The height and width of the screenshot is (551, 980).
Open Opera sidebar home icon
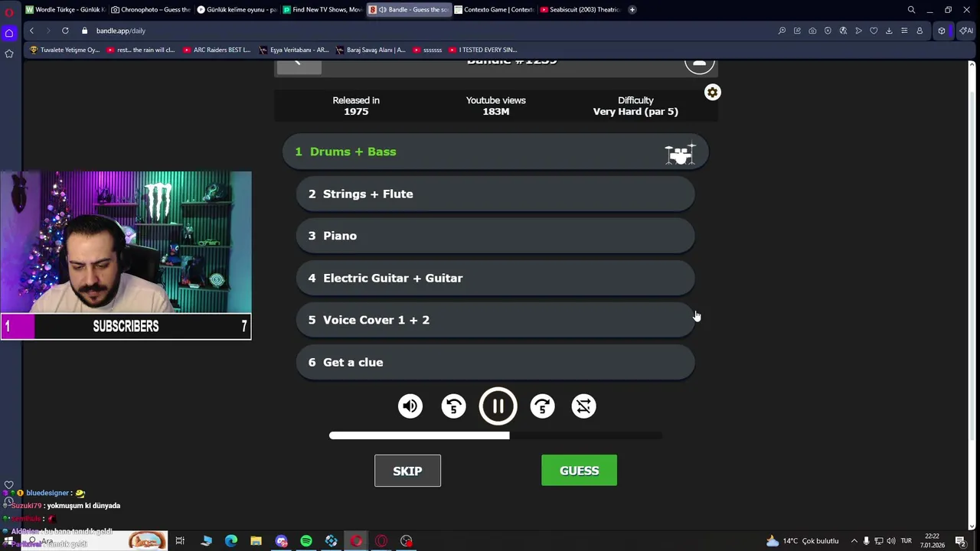pyautogui.click(x=9, y=33)
